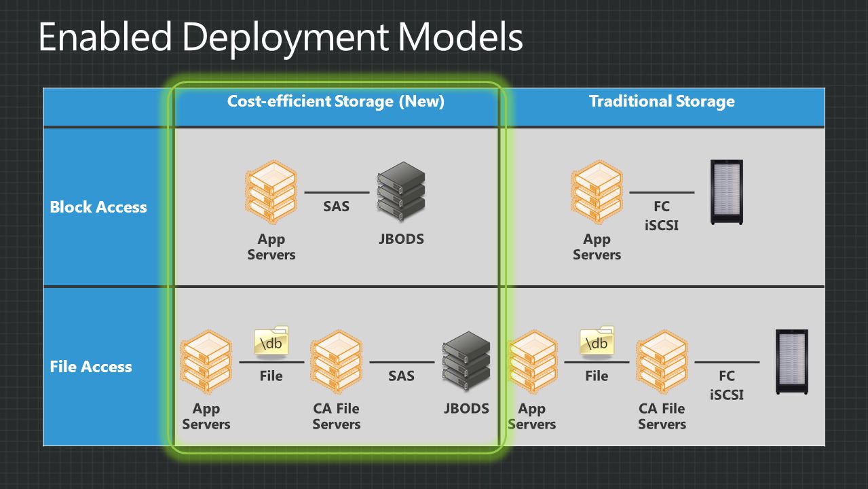The image size is (868, 489).
Task: Click the 'File Access' row header
Action: [x=91, y=367]
